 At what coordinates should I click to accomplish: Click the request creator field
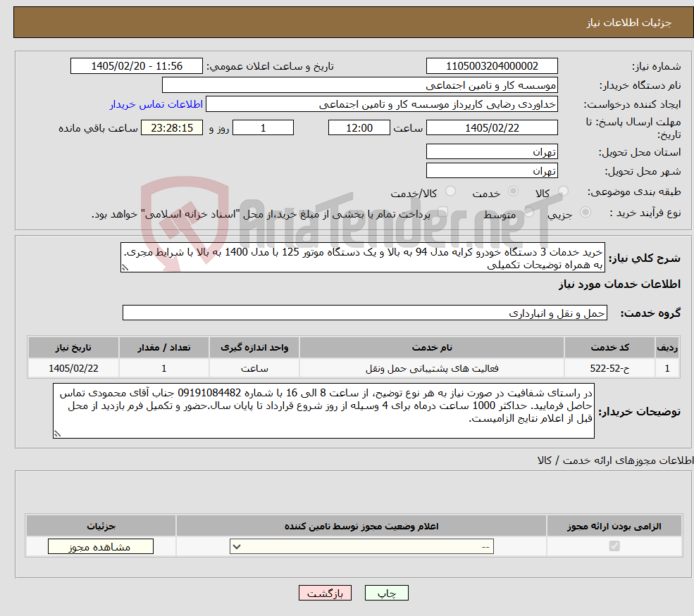(x=381, y=104)
